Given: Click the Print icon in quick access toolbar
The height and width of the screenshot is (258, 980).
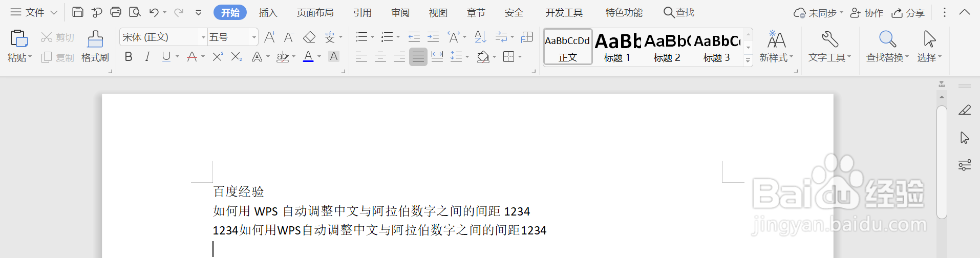Looking at the screenshot, I should point(116,12).
